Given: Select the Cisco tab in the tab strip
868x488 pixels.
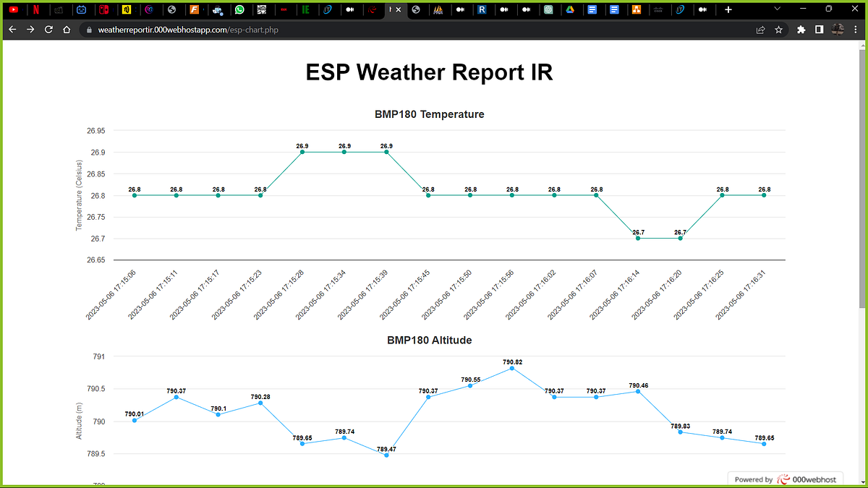Looking at the screenshot, I should coord(658,9).
